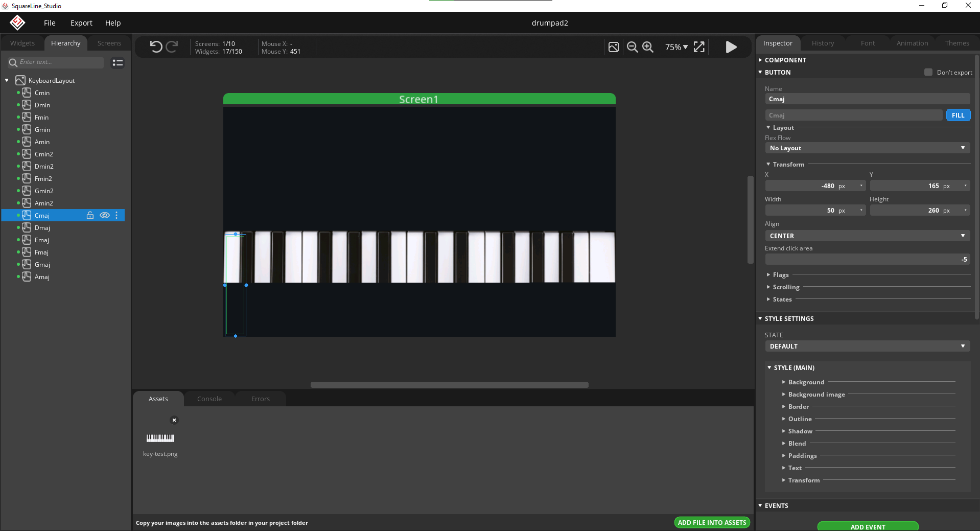Toggle the hierarchy list view icon
This screenshot has width=980, height=531.
(x=118, y=63)
